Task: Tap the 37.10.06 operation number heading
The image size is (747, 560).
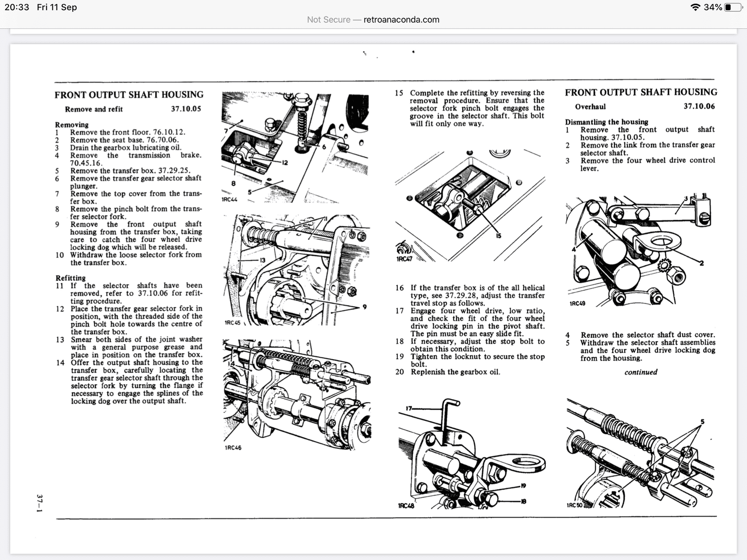Action: pos(699,106)
